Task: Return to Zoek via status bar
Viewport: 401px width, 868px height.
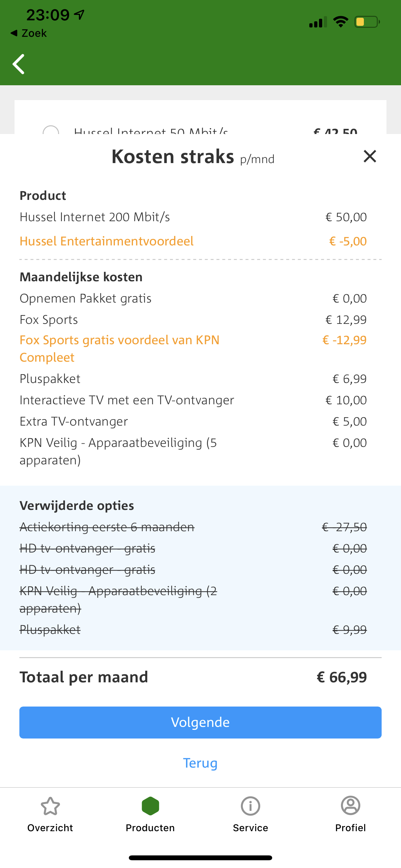Action: coord(29,33)
